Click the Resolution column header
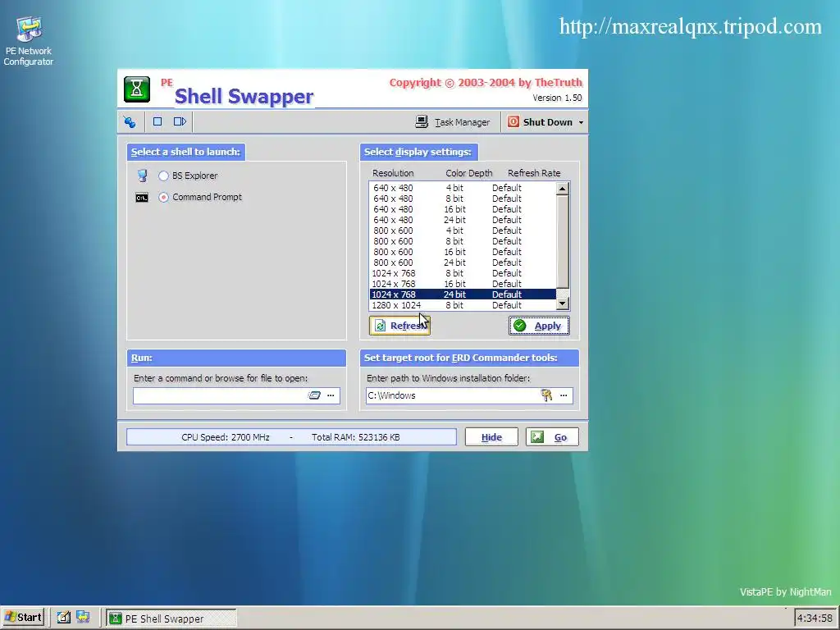 [393, 173]
